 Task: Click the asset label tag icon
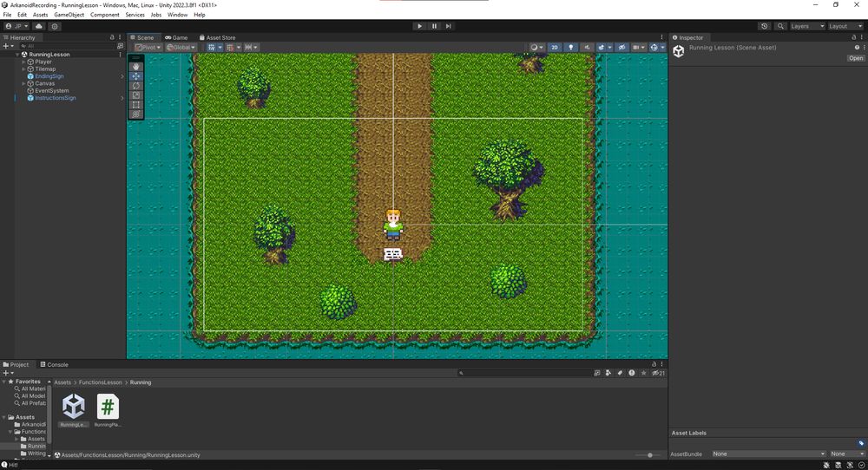(861, 443)
